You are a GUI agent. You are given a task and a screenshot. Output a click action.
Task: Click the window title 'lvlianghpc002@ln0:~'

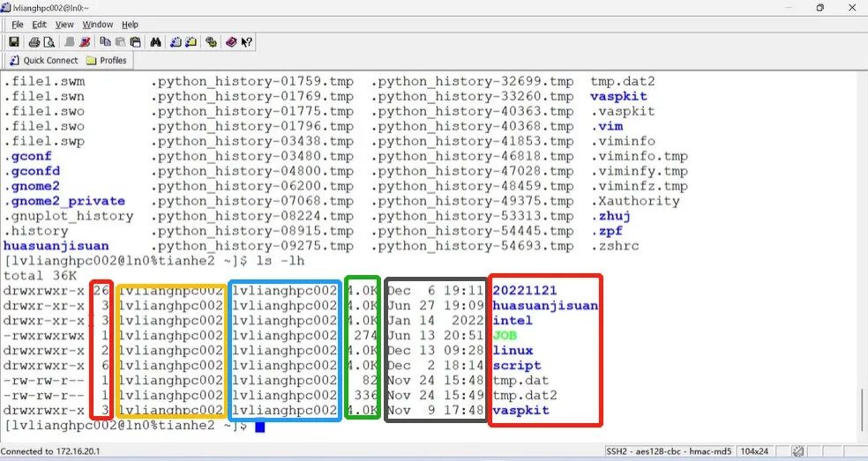50,8
